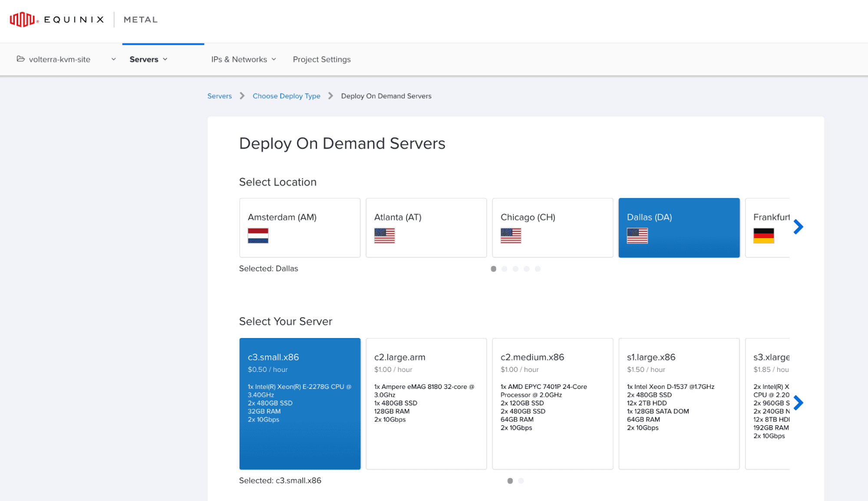868x501 pixels.
Task: Click the Netherlands flag in Amsterdam card
Action: (x=258, y=236)
